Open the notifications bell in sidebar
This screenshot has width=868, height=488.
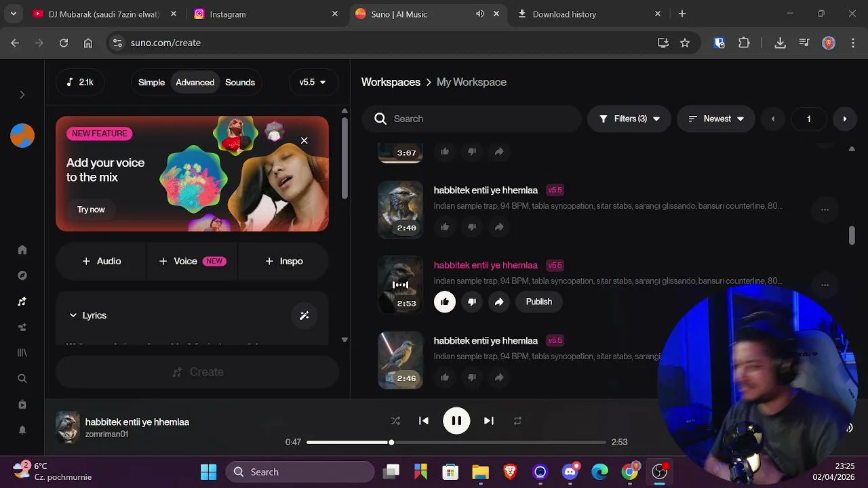coord(22,430)
